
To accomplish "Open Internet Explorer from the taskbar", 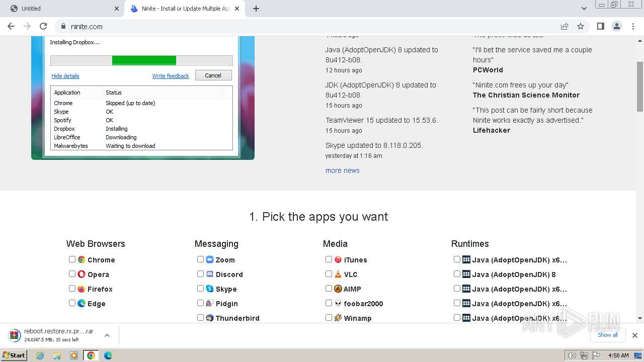I will pos(40,355).
